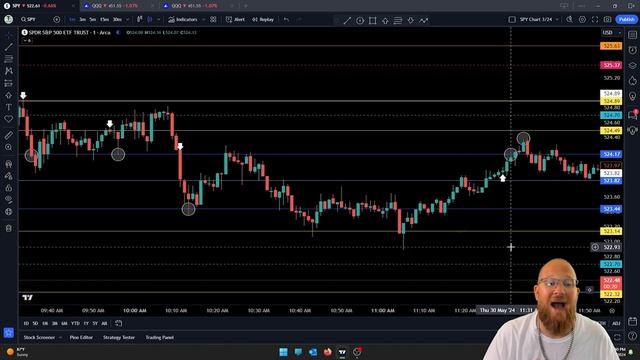Open the Pine Editor tab
This screenshot has width=640, height=360.
pos(81,337)
